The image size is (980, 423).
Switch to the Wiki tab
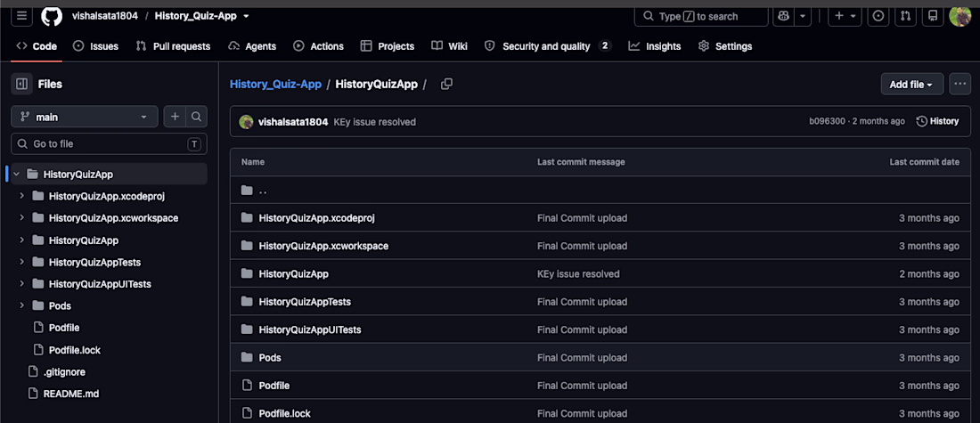click(449, 46)
